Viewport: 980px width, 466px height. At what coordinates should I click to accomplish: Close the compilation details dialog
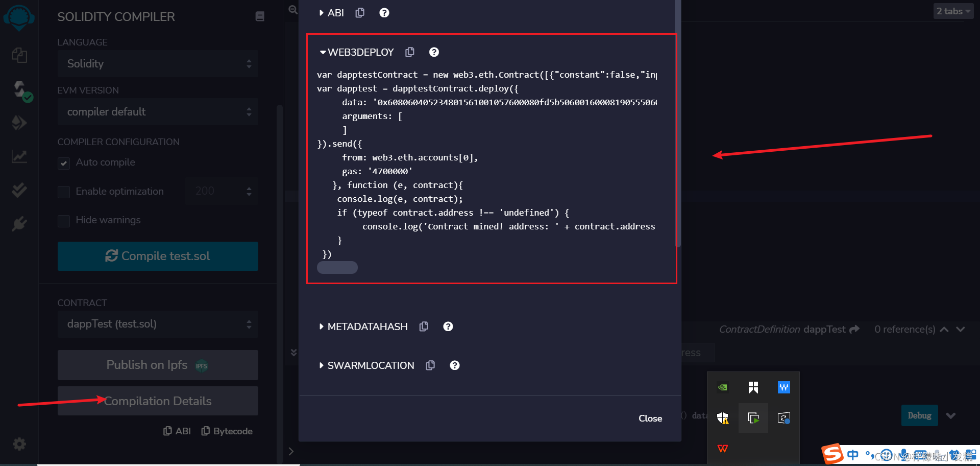click(650, 418)
